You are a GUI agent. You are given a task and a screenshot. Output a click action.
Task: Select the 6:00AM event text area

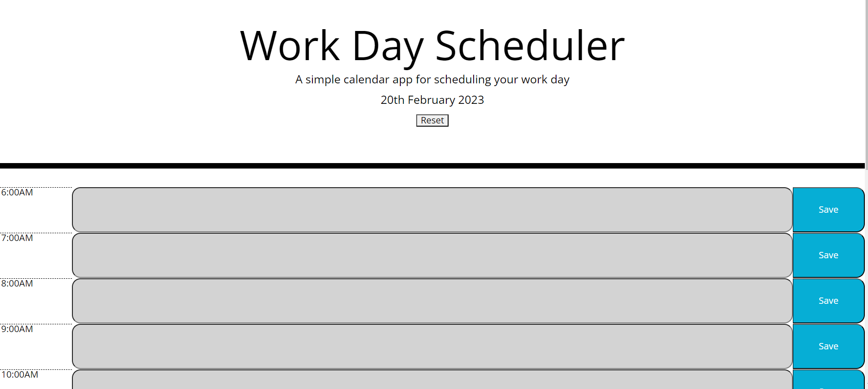[x=432, y=209]
